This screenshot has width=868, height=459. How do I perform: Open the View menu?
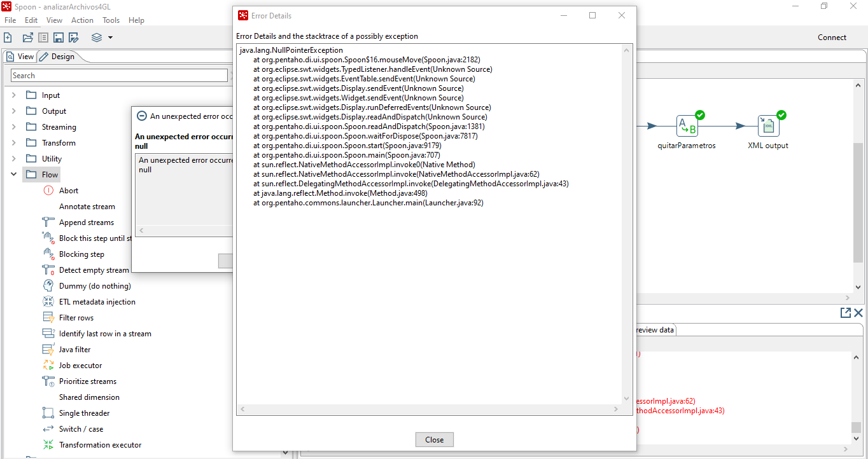pos(55,20)
